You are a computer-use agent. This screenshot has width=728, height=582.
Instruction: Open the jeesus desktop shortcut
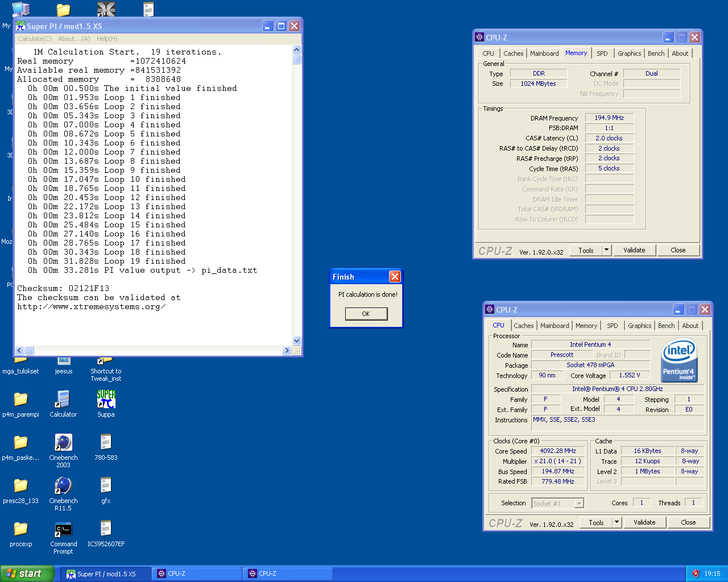click(x=64, y=365)
